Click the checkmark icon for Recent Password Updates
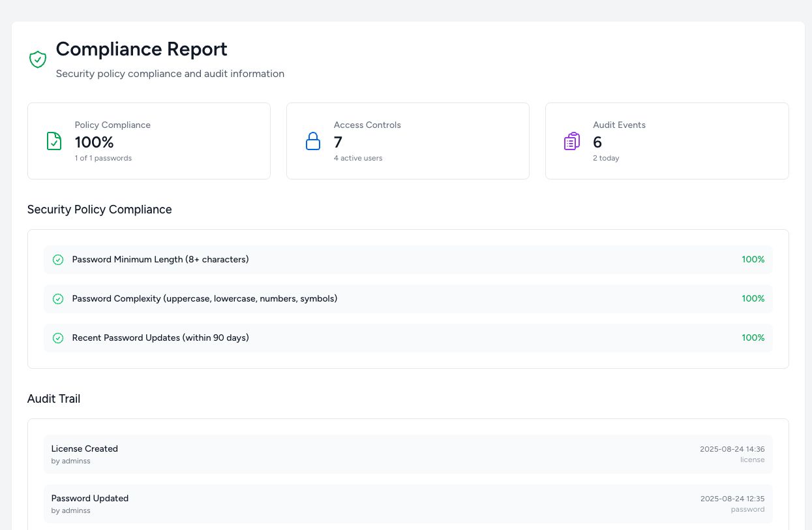Image resolution: width=812 pixels, height=530 pixels. 58,338
